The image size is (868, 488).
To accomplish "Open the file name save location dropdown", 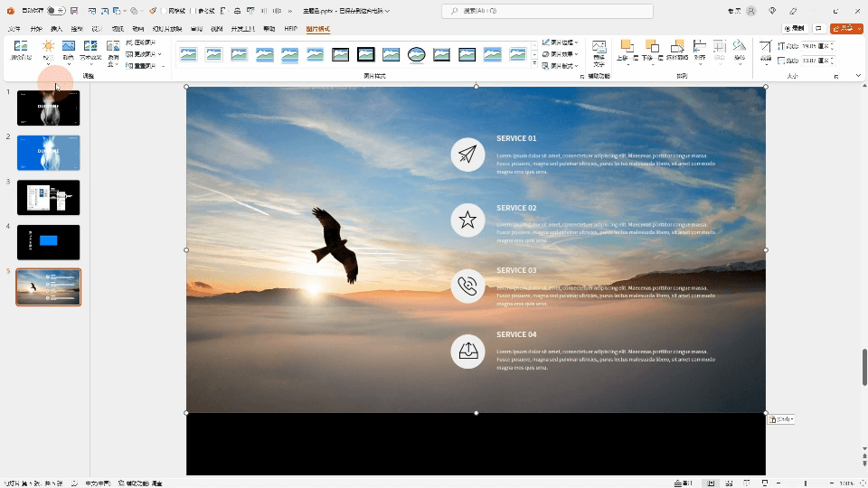I will click(388, 11).
